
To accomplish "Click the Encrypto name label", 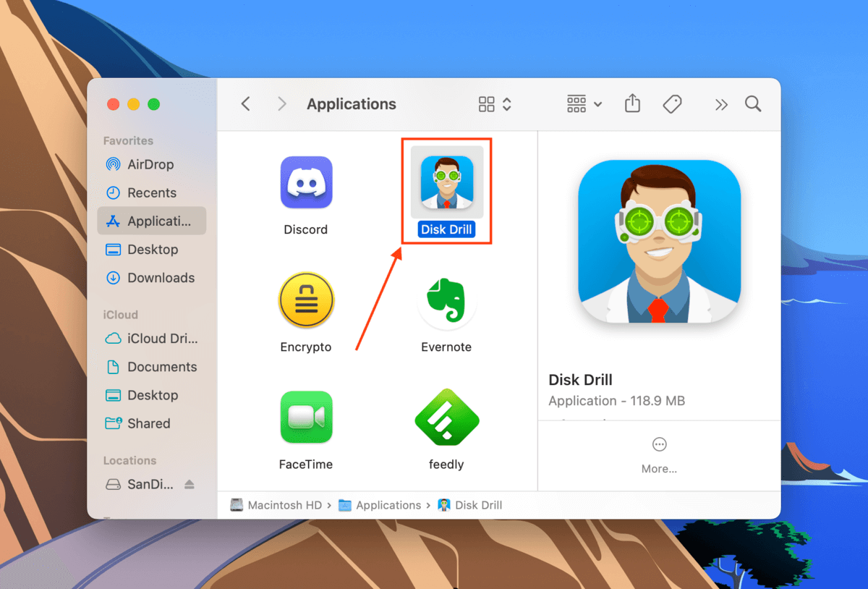I will tap(306, 347).
